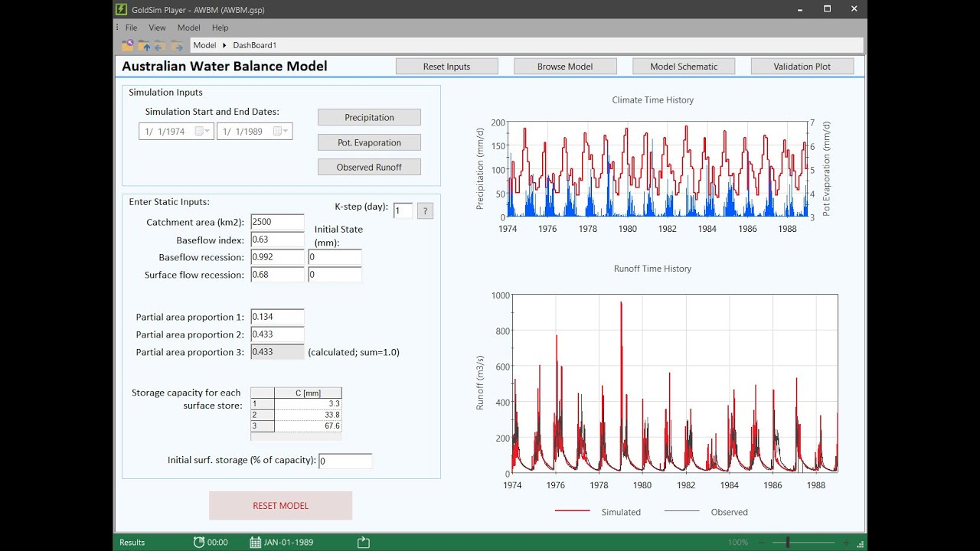Image resolution: width=980 pixels, height=551 pixels.
Task: Click the go-to-top-container folder icon in toolbar
Action: [x=127, y=45]
